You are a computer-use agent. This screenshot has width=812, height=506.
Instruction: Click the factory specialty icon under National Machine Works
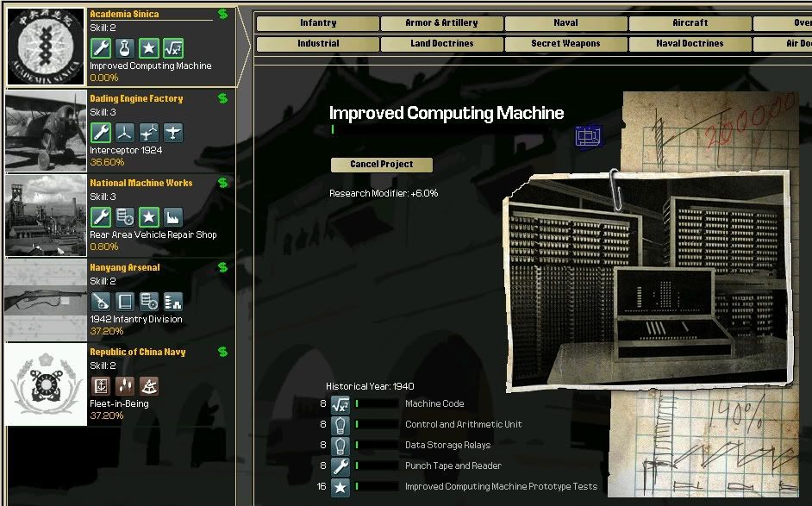pyautogui.click(x=173, y=217)
